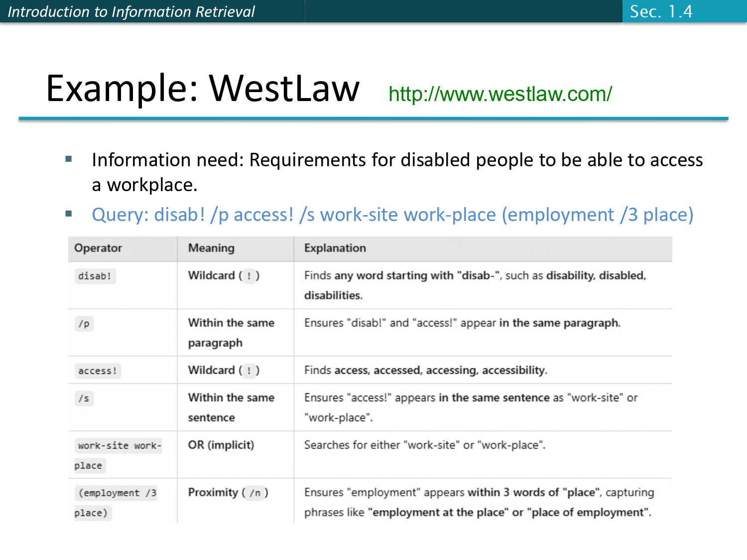
Task: Select the blue Query line text
Action: pos(392,215)
